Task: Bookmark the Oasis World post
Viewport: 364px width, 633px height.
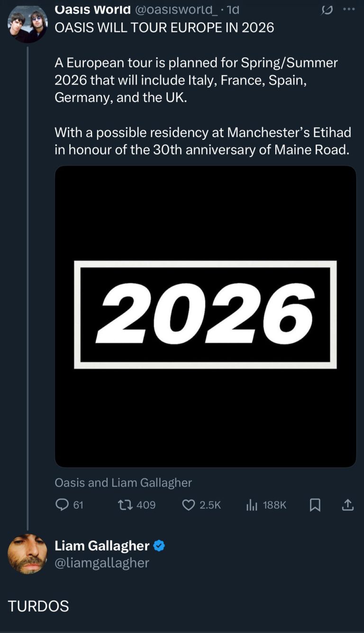Action: click(315, 505)
